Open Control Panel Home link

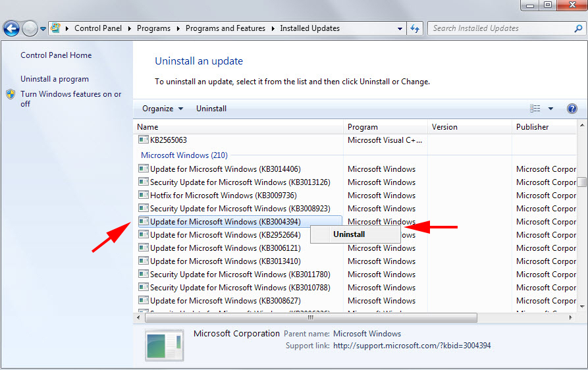(x=56, y=55)
